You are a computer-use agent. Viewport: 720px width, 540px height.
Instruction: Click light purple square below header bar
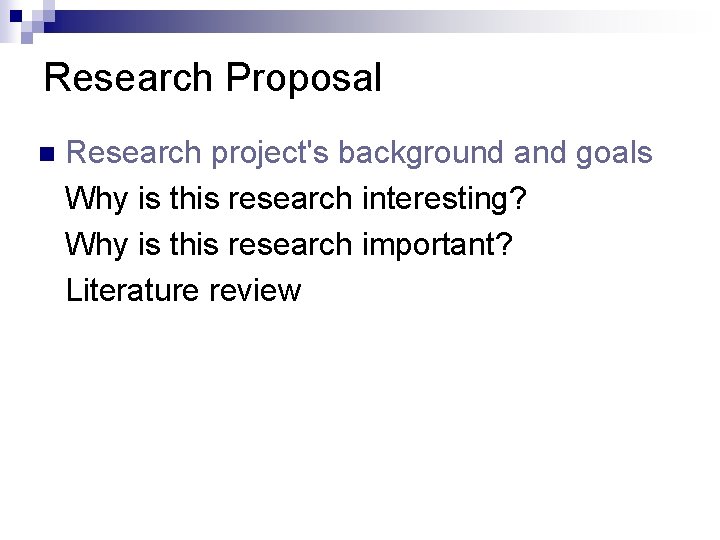[x=27, y=38]
